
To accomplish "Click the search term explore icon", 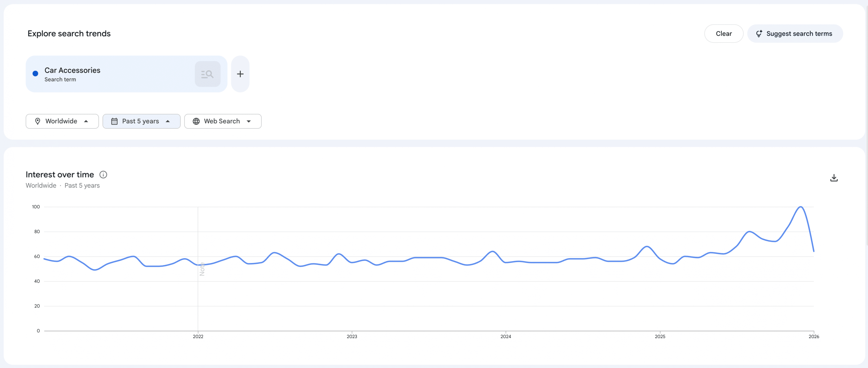I will (208, 74).
